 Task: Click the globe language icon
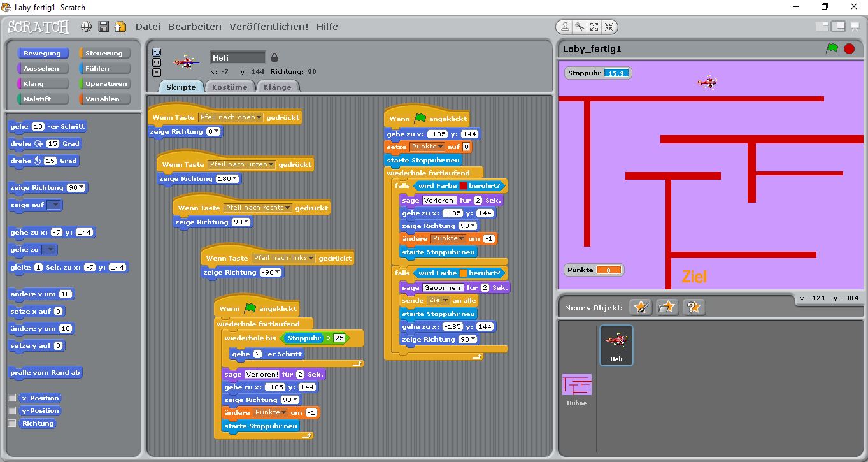[x=86, y=27]
